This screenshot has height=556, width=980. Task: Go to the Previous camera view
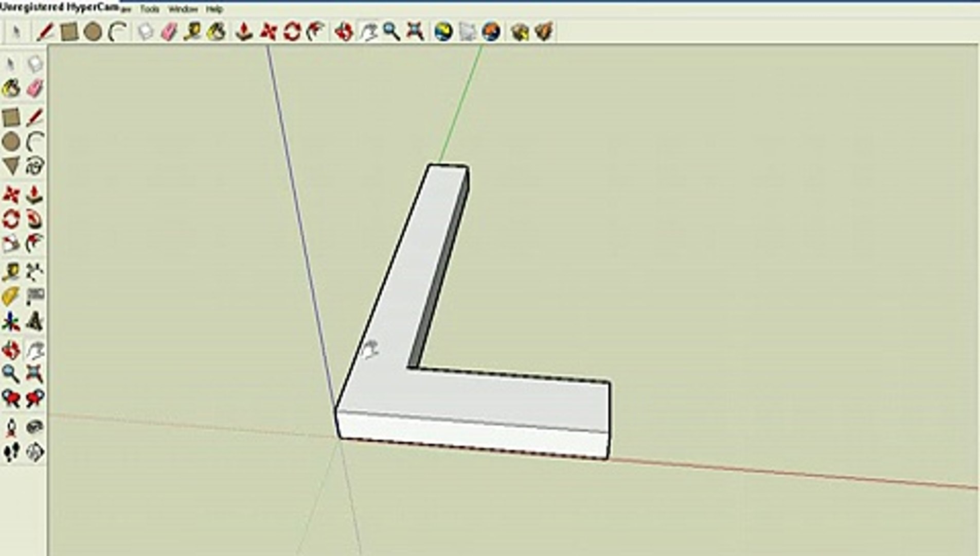pyautogui.click(x=11, y=398)
